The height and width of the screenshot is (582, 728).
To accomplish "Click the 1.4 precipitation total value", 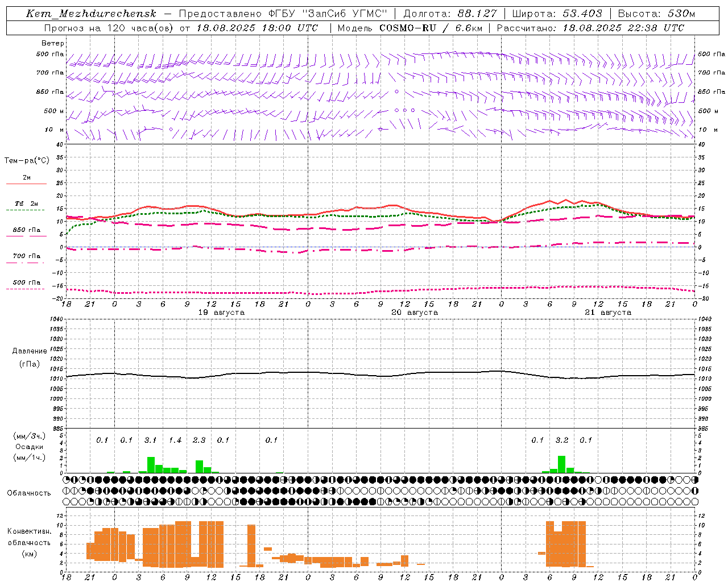I will [175, 440].
